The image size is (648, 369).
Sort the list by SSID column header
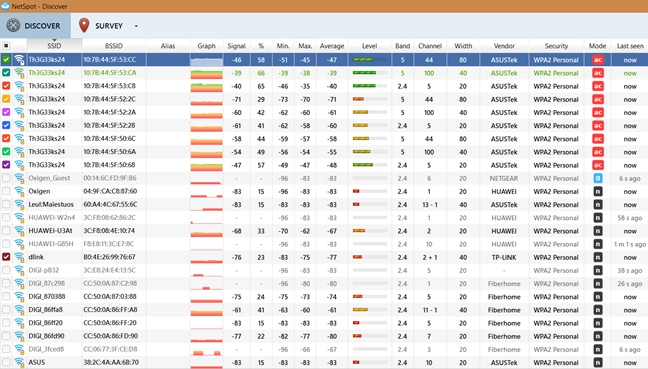click(x=54, y=46)
